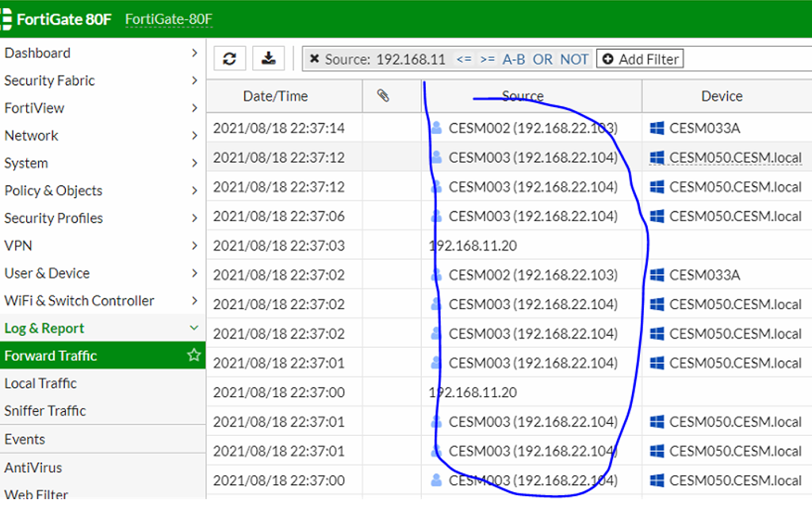Select the NOT filter operator
Image resolution: width=812 pixels, height=515 pixels.
click(574, 59)
